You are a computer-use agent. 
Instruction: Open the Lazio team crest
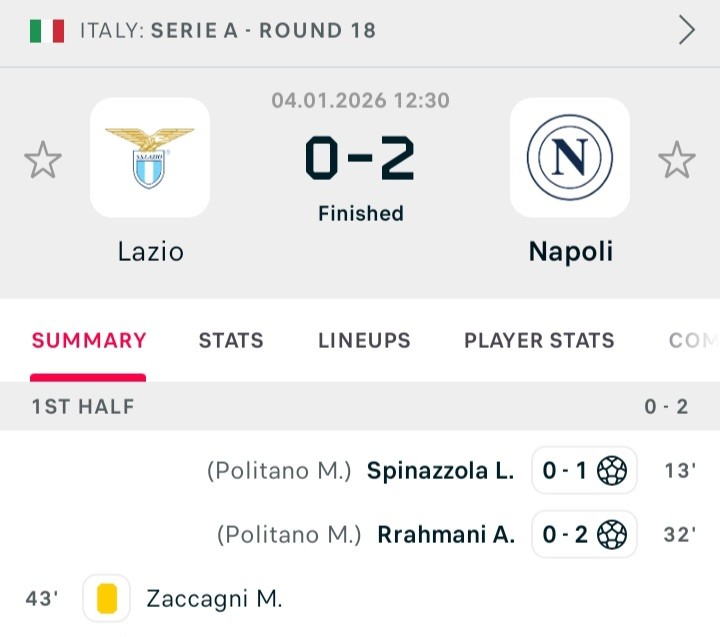click(150, 157)
